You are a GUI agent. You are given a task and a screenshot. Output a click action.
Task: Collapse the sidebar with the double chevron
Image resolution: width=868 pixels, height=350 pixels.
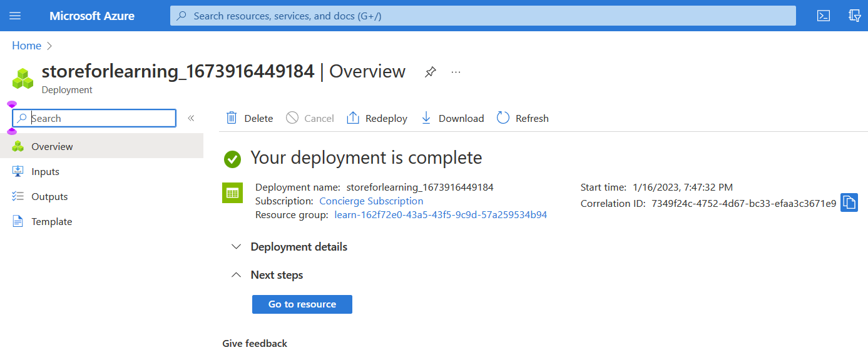click(191, 118)
